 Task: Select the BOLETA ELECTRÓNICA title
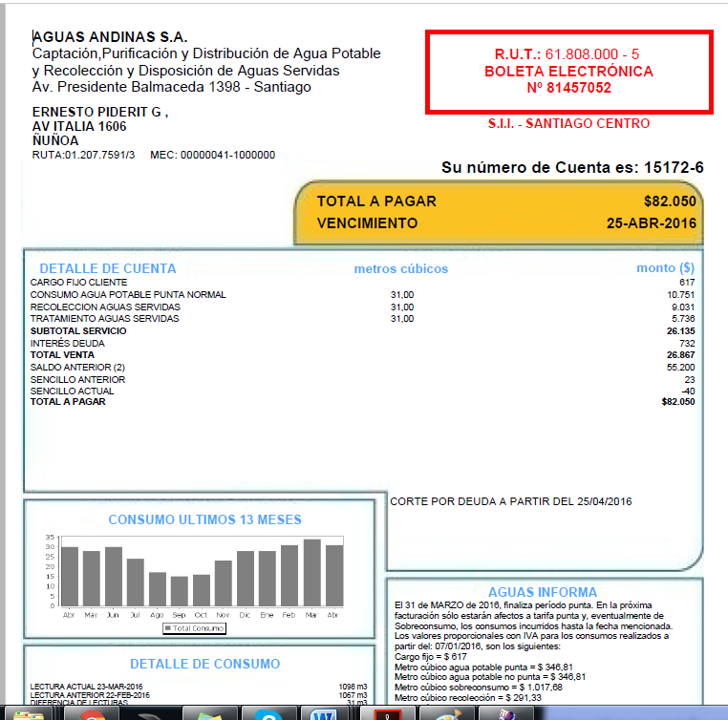568,71
